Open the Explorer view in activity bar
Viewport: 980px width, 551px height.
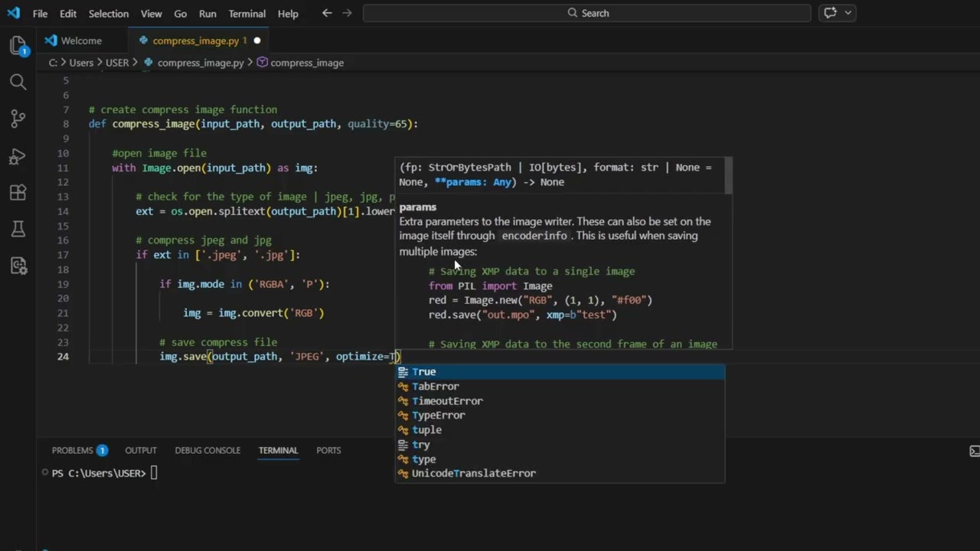[x=18, y=46]
